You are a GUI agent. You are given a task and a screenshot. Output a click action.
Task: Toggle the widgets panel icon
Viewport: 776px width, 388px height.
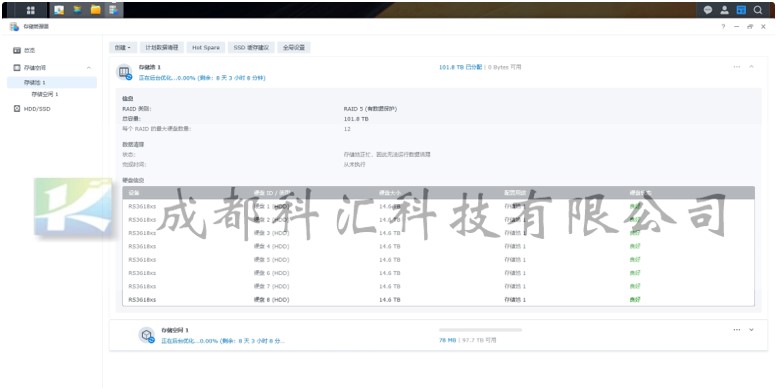pyautogui.click(x=741, y=10)
